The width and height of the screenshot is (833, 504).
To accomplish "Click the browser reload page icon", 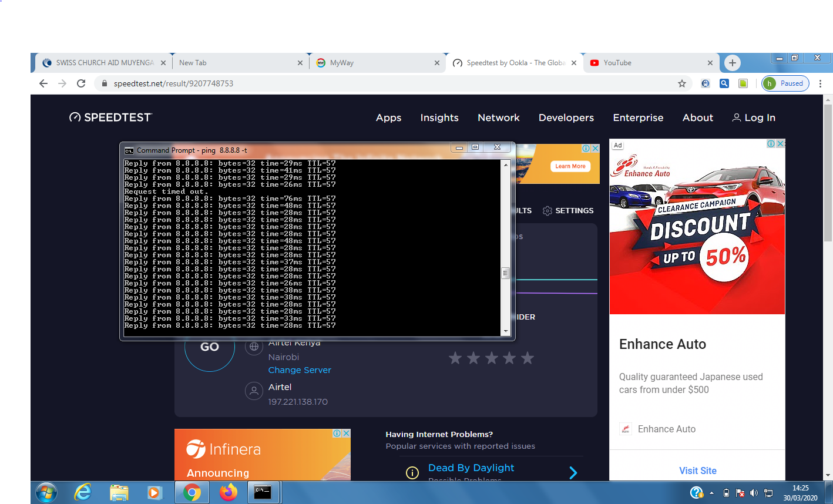I will (x=81, y=83).
